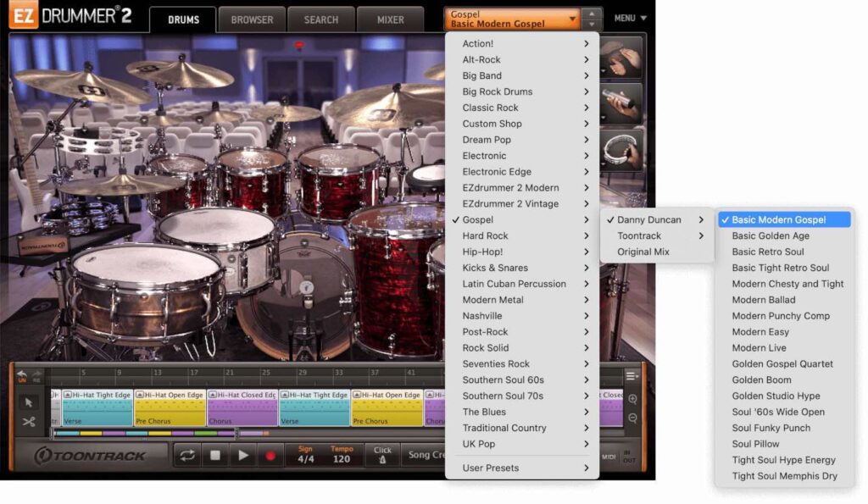Select the arrow pointer tool

[x=28, y=402]
